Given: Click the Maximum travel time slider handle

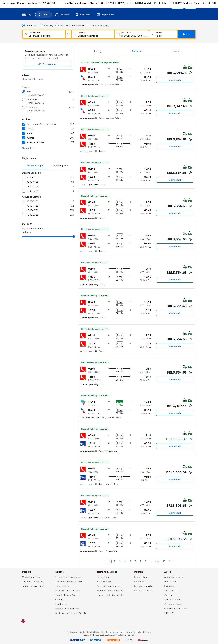Looking at the screenshot, I should 74,236.
